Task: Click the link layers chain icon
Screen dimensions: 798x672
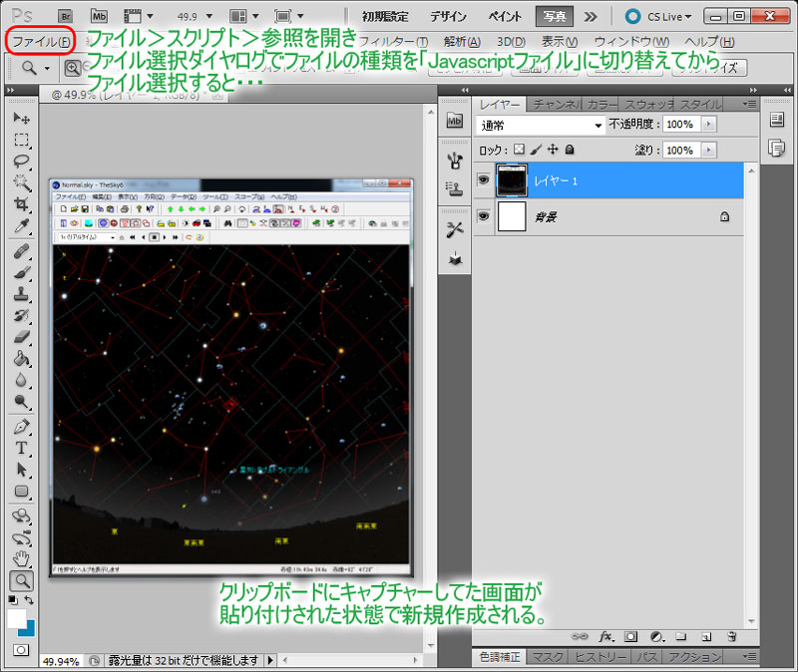Action: 580,636
